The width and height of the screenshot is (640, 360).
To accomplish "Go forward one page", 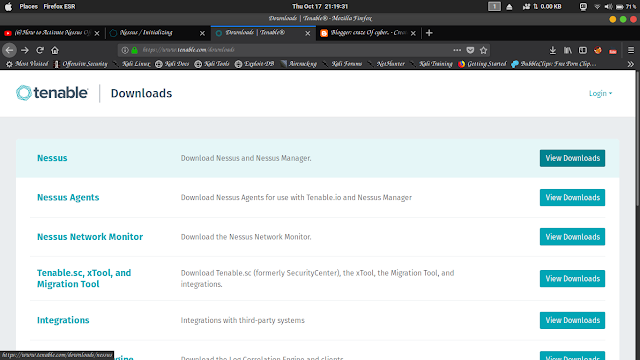I will point(25,50).
